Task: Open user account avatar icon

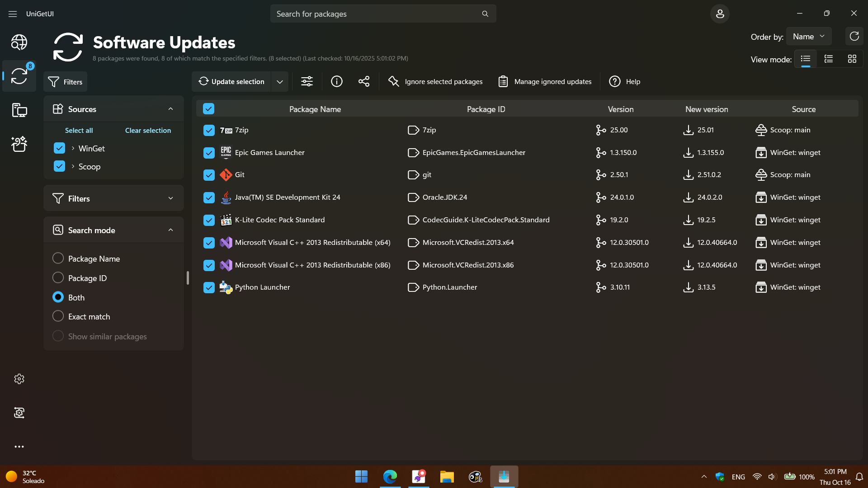Action: tap(720, 14)
